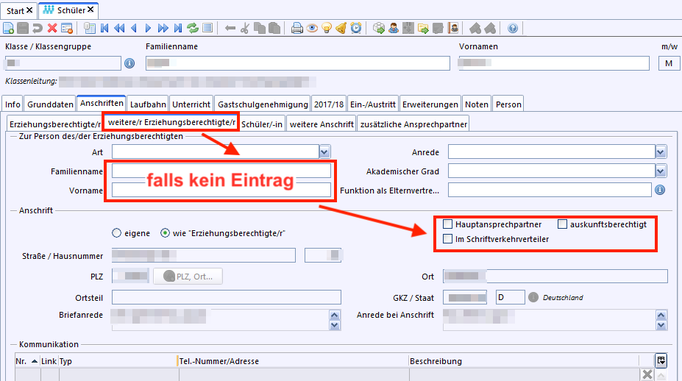Click the red X delete icon
Image resolution: width=682 pixels, height=381 pixels.
52,28
